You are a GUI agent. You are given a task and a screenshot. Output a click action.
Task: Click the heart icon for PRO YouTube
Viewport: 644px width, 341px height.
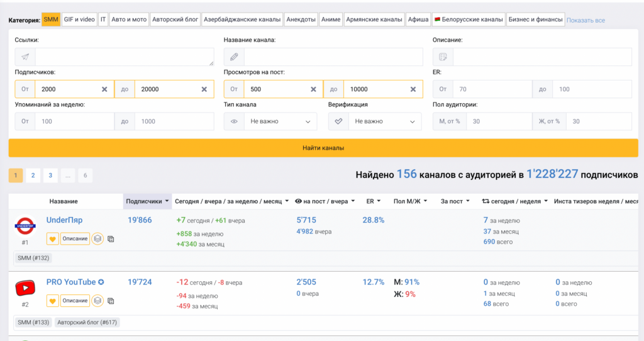(x=53, y=301)
